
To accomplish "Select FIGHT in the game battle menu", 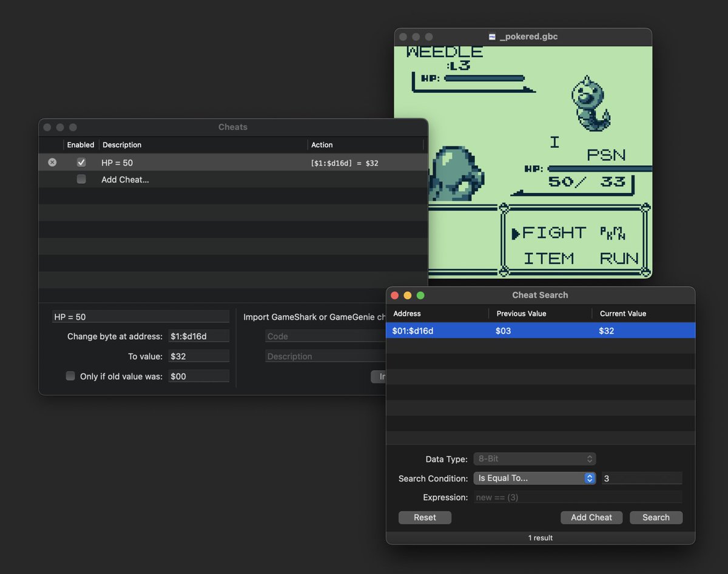I will click(x=554, y=232).
